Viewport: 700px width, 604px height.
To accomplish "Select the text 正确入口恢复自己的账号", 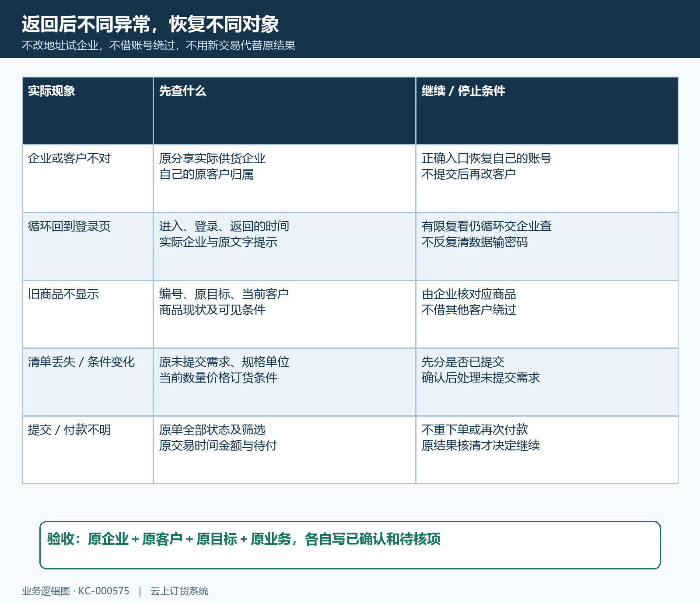I will (486, 158).
